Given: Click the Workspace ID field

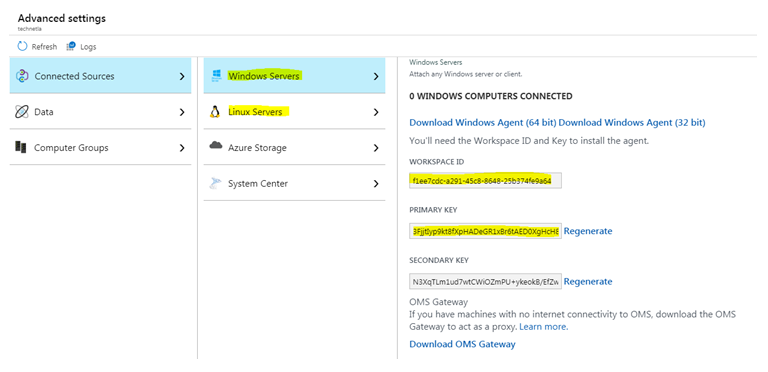Looking at the screenshot, I should click(x=485, y=181).
